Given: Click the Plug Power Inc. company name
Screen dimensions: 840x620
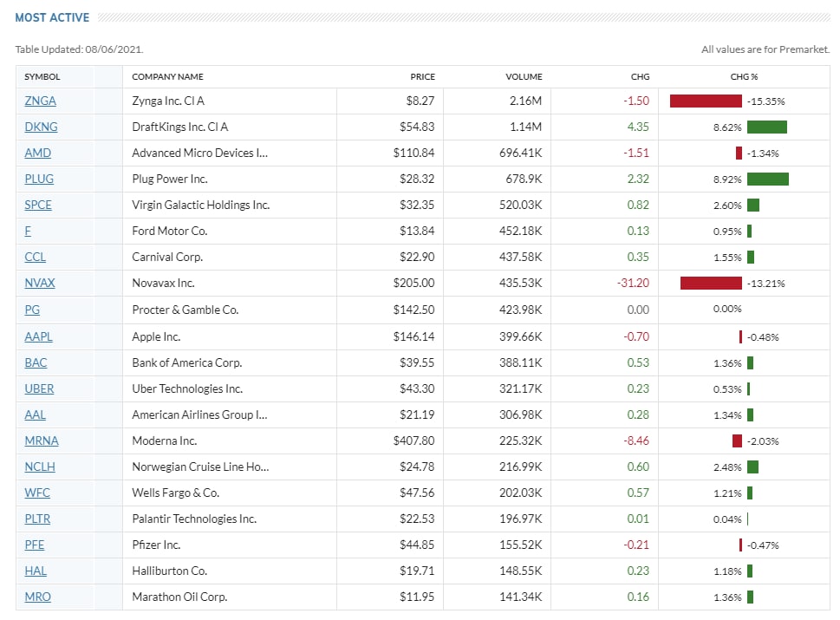Looking at the screenshot, I should pyautogui.click(x=170, y=179).
